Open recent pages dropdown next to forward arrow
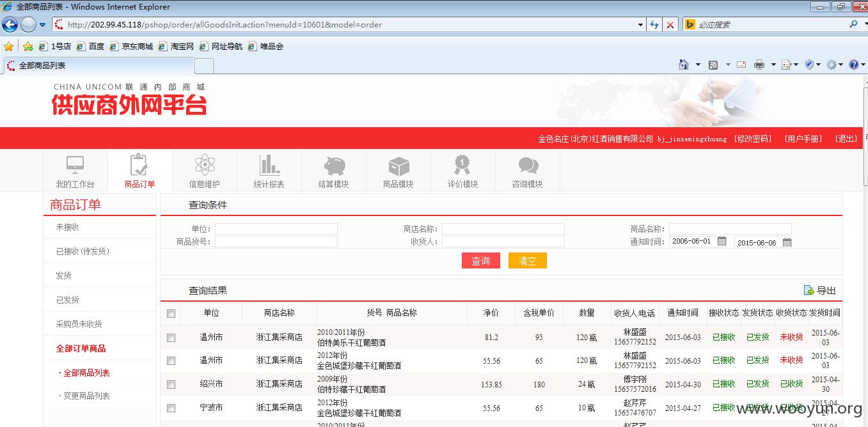The width and height of the screenshot is (868, 427). click(x=43, y=25)
